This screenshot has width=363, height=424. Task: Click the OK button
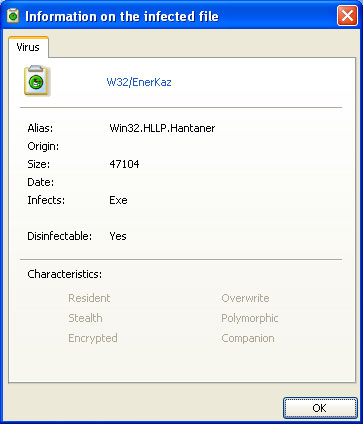point(320,408)
